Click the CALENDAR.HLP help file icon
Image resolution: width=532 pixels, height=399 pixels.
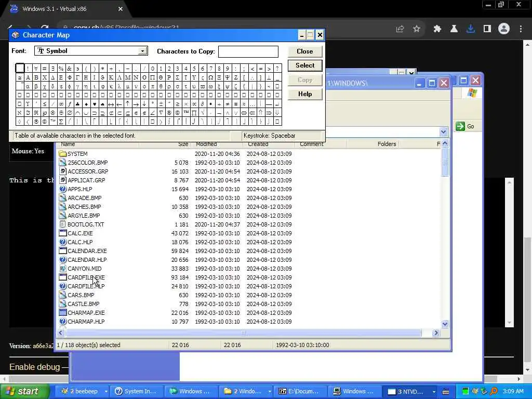(62, 260)
